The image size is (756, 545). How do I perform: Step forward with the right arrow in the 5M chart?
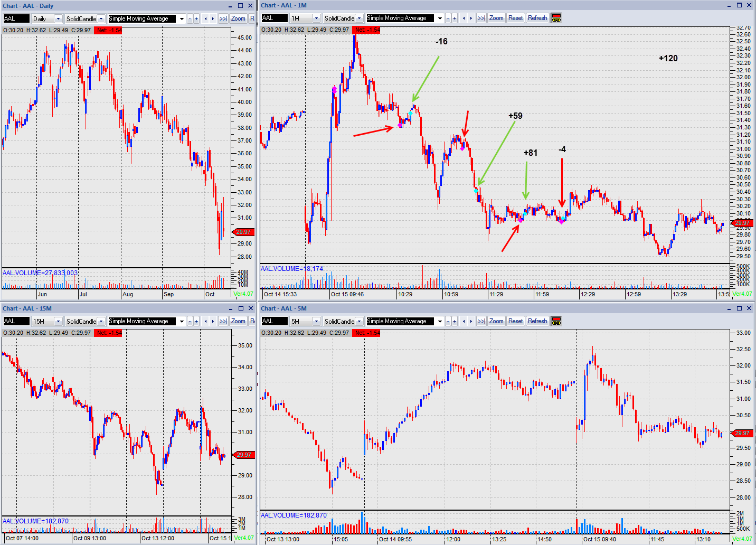pos(471,321)
